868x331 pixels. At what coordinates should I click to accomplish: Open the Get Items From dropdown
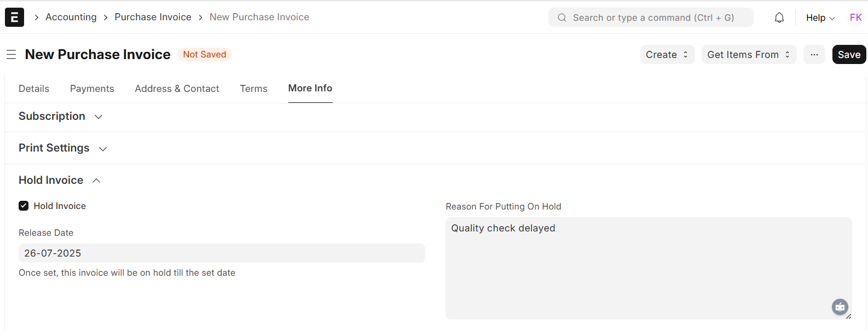point(748,55)
